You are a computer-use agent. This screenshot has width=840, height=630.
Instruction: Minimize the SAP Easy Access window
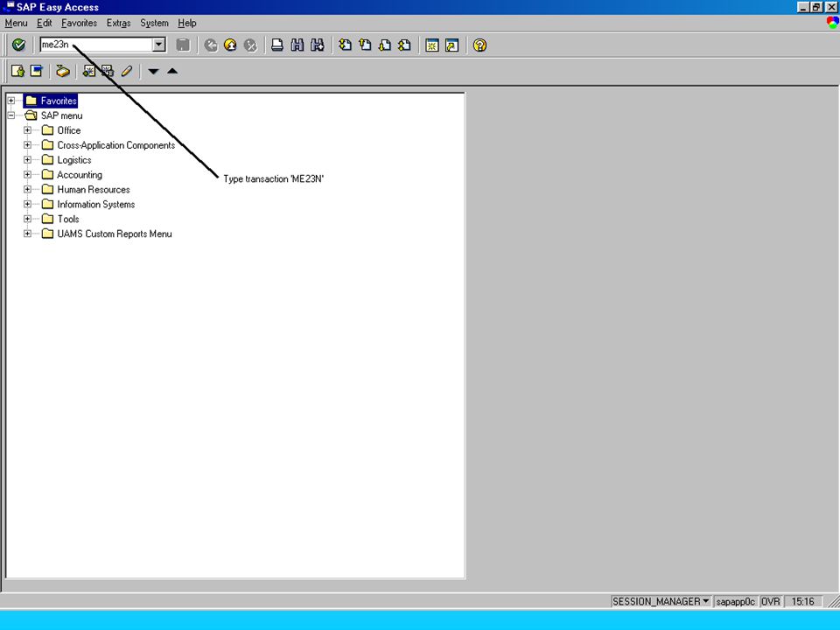click(803, 7)
